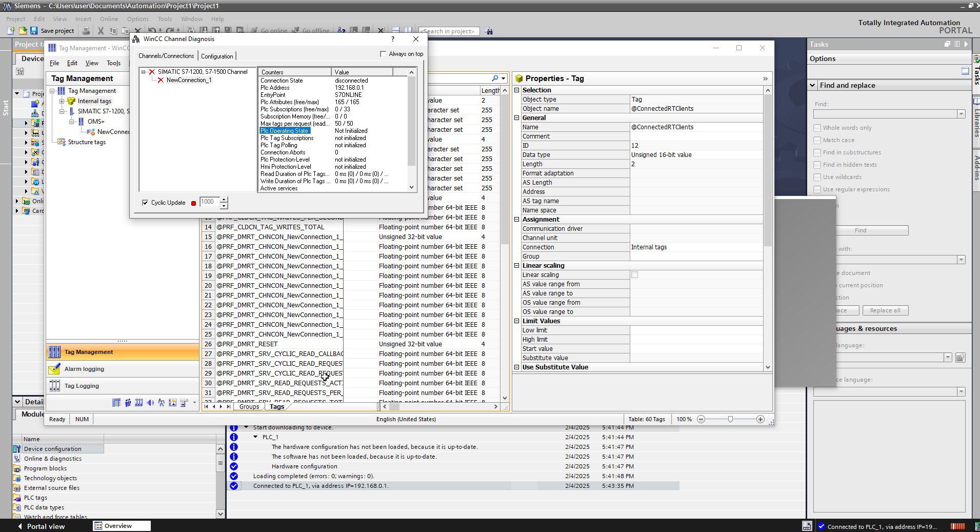Open the Overview editor button
The height and width of the screenshot is (532, 980).
point(122,526)
